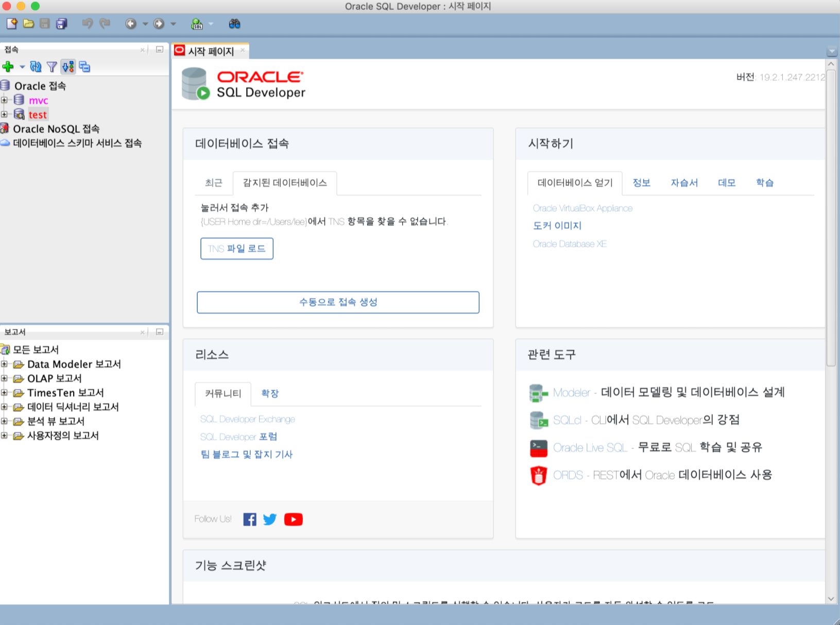The image size is (840, 625).
Task: Select the 커뮤니티 tab
Action: coord(223,394)
